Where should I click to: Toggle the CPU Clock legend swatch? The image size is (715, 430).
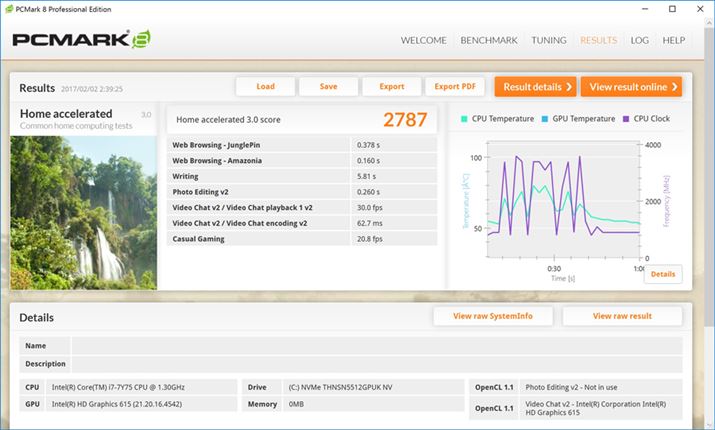pos(626,119)
